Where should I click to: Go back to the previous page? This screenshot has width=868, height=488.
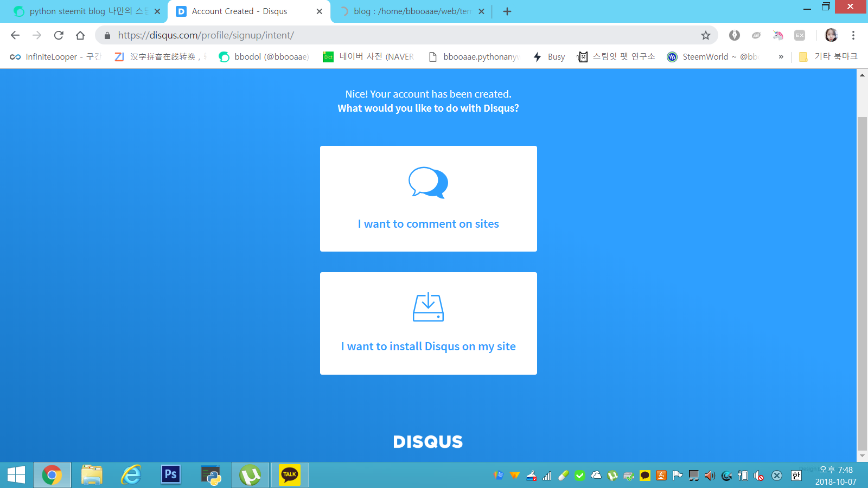15,35
